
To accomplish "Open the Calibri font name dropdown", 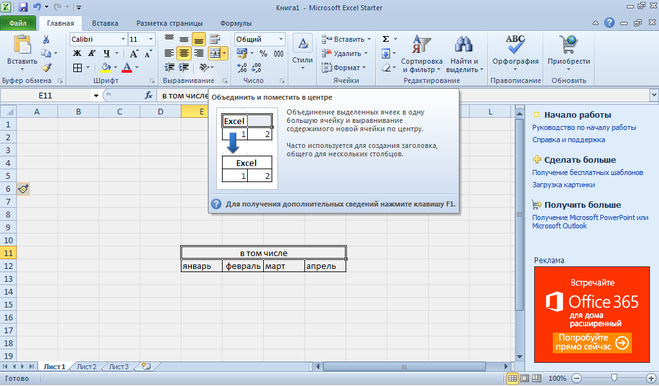I will pos(123,39).
